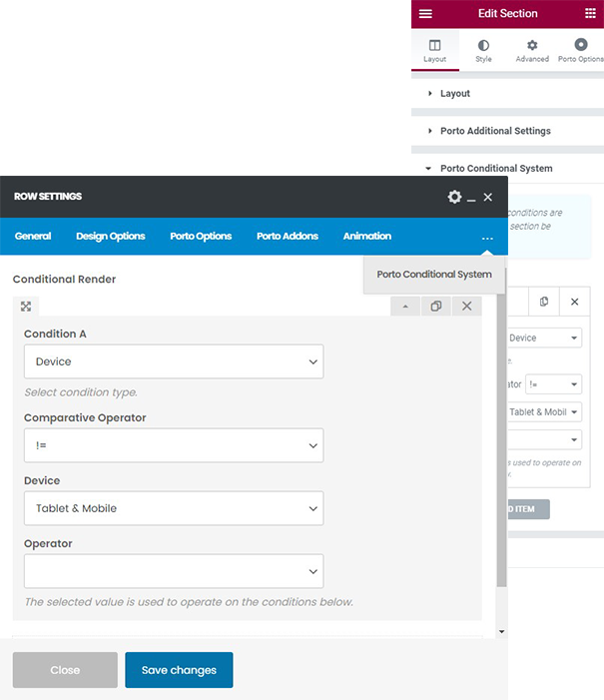Switch to the Design Options tab
Viewport: 604px width, 700px height.
pos(111,237)
